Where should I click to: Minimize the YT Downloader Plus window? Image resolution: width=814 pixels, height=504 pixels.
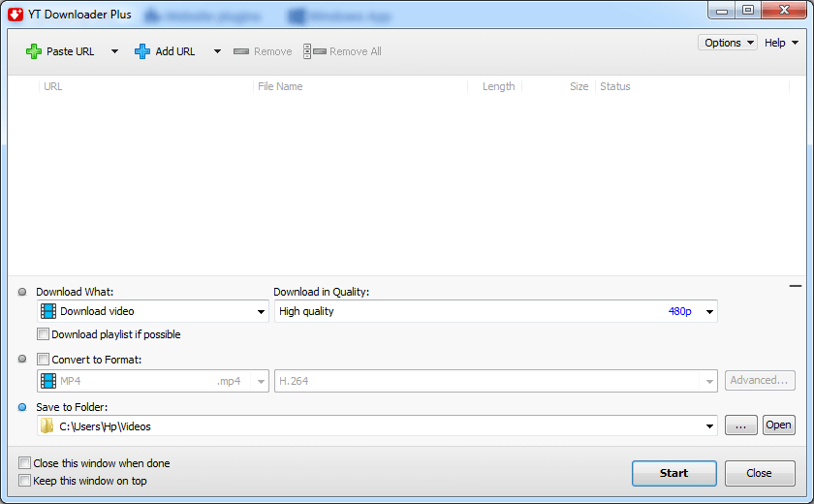[x=722, y=11]
